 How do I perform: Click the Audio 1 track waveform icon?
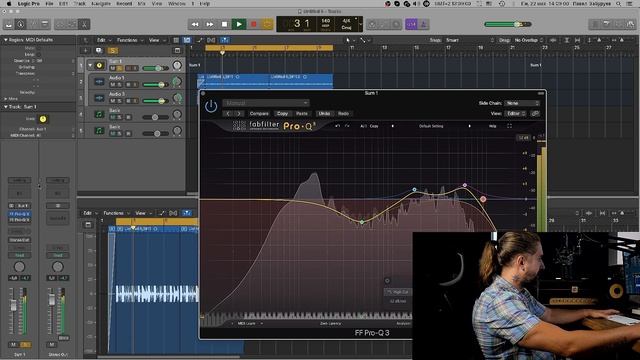99,82
